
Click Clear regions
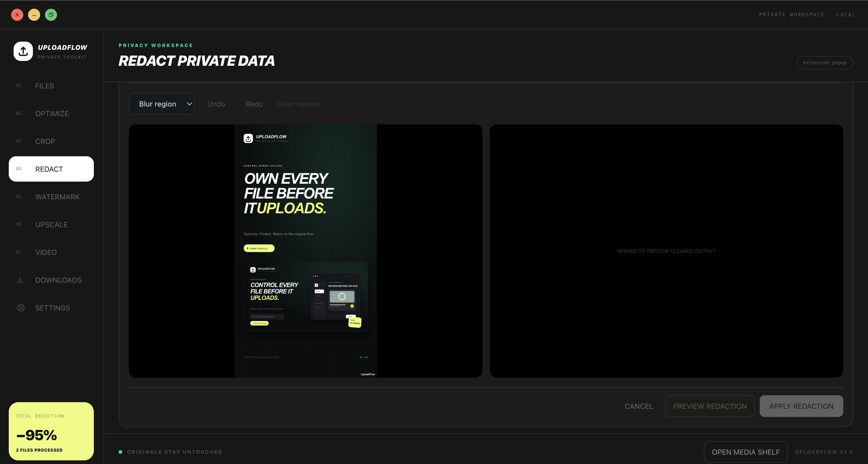tap(298, 104)
